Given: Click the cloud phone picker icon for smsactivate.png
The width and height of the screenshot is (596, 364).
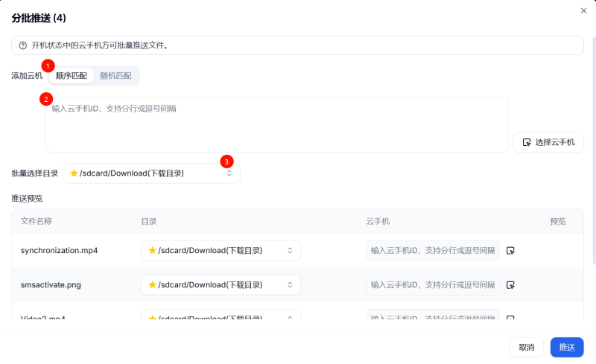Looking at the screenshot, I should (x=510, y=285).
